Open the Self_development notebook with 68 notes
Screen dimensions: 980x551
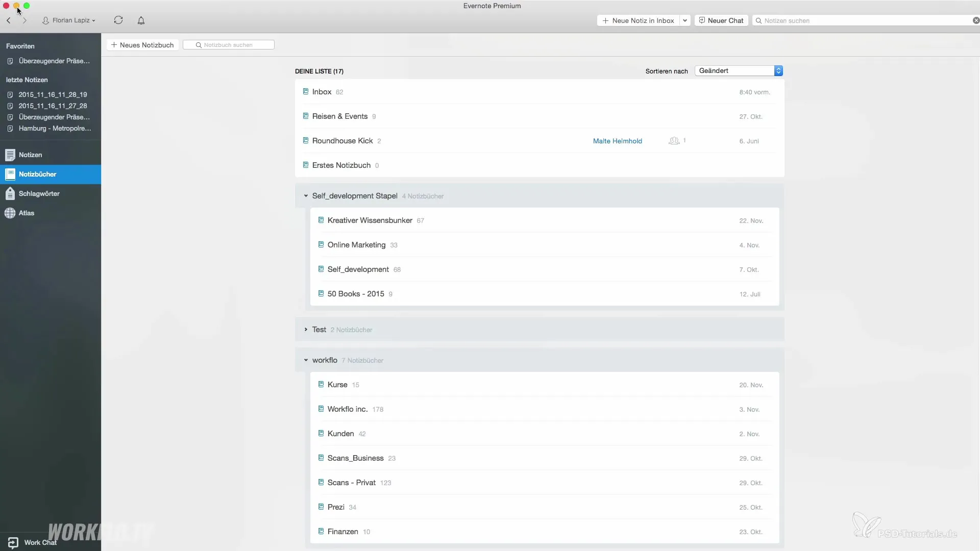(x=545, y=269)
